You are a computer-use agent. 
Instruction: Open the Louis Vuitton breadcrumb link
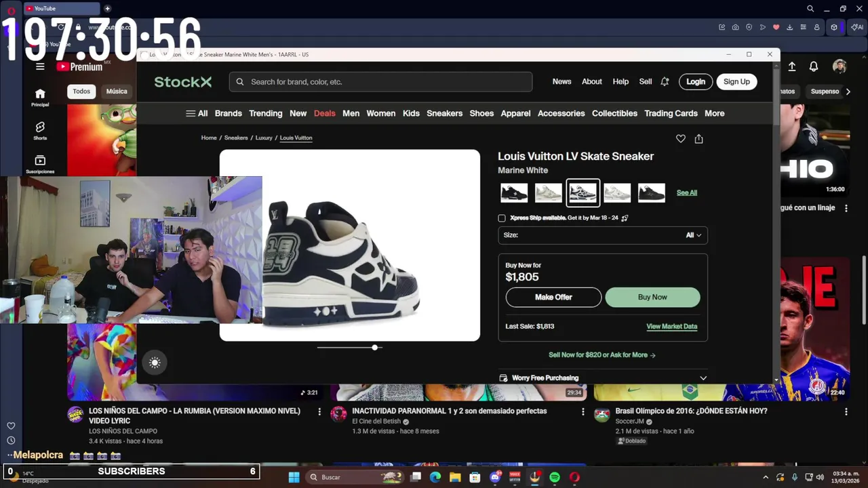[296, 138]
